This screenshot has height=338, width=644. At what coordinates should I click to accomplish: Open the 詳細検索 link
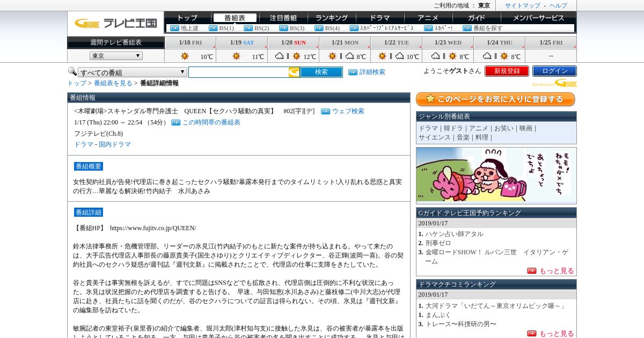point(372,72)
